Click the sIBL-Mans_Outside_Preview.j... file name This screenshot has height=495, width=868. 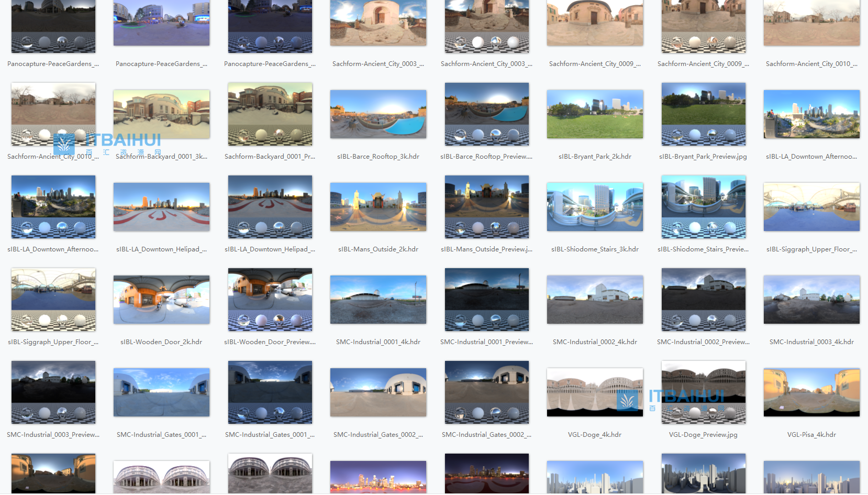[x=487, y=249]
